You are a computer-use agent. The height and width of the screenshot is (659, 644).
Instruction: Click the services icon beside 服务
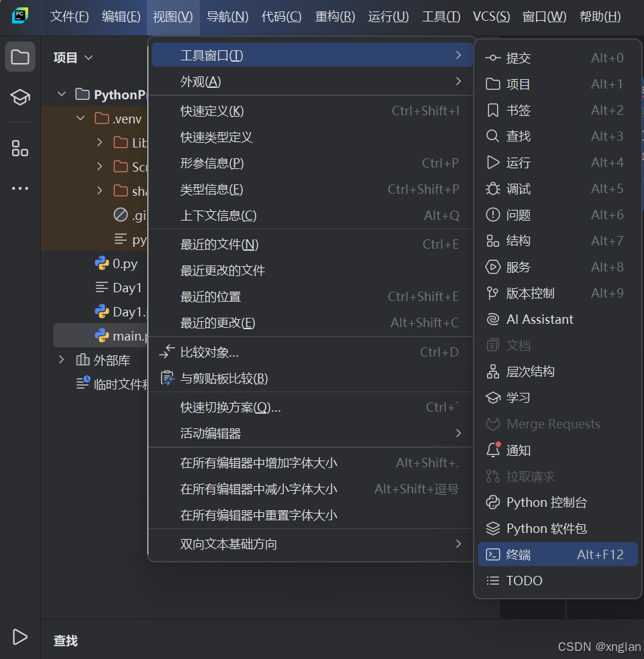pos(492,267)
